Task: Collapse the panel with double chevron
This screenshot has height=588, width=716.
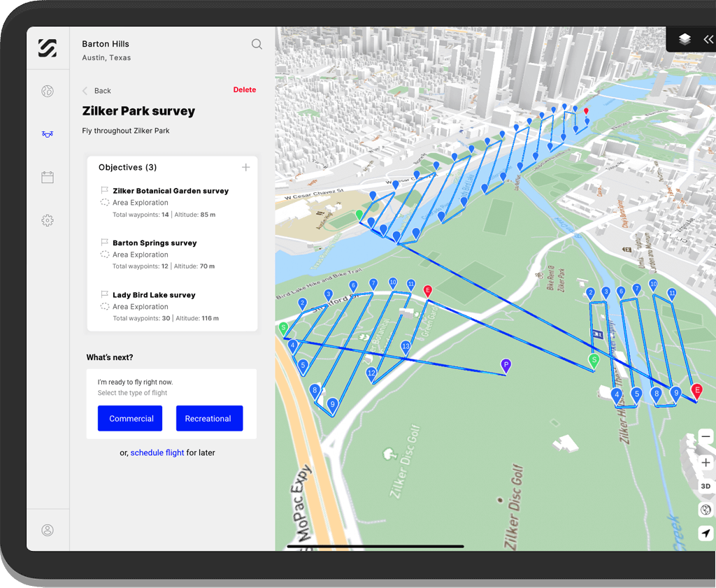Action: [708, 39]
